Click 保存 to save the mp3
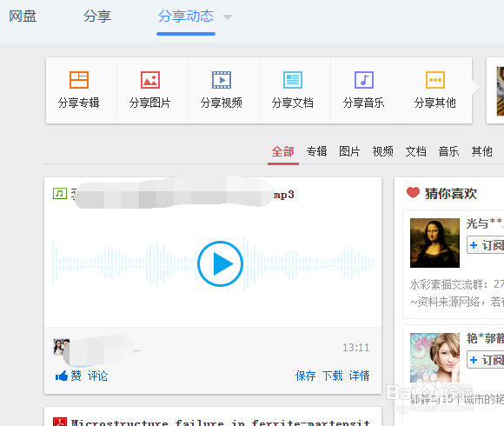This screenshot has height=426, width=504. [x=305, y=376]
